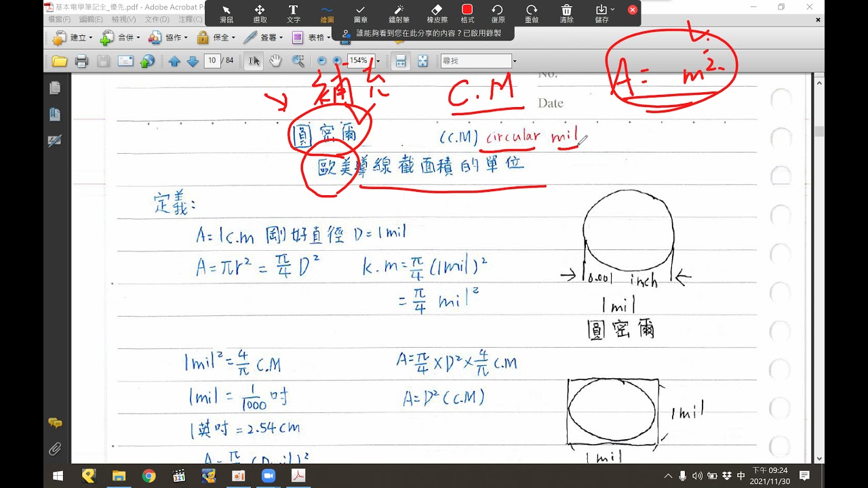Open the find options dropdown arrow
This screenshot has width=868, height=488.
515,61
